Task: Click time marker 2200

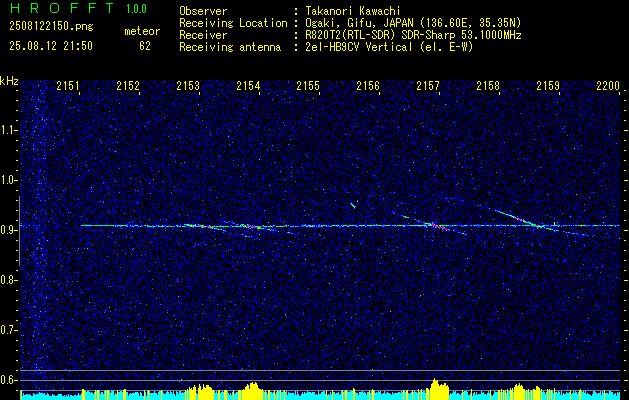Action: click(x=608, y=85)
